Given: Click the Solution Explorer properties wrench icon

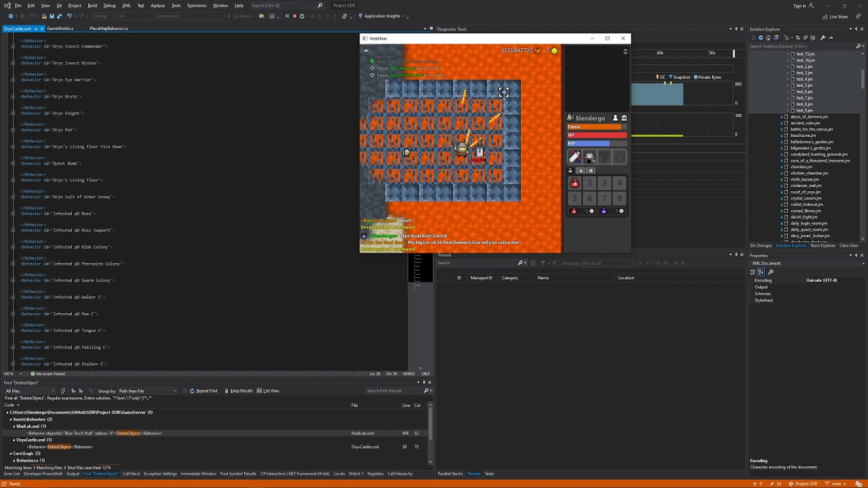Looking at the screenshot, I should click(823, 37).
